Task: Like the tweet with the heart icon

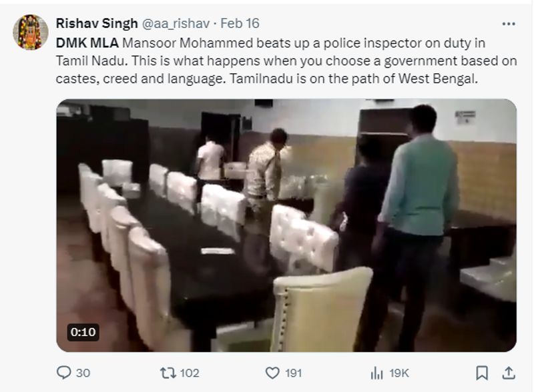Action: tap(272, 373)
